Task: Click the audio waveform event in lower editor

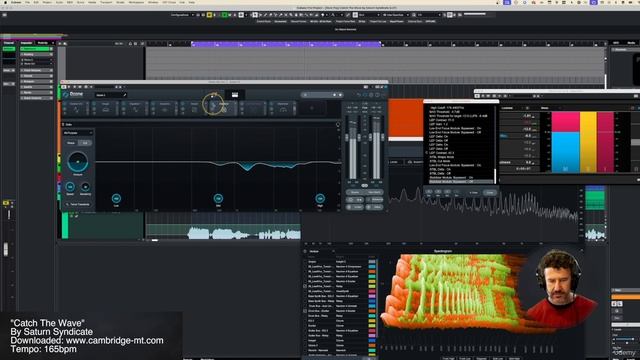Action: pyautogui.click(x=244, y=234)
